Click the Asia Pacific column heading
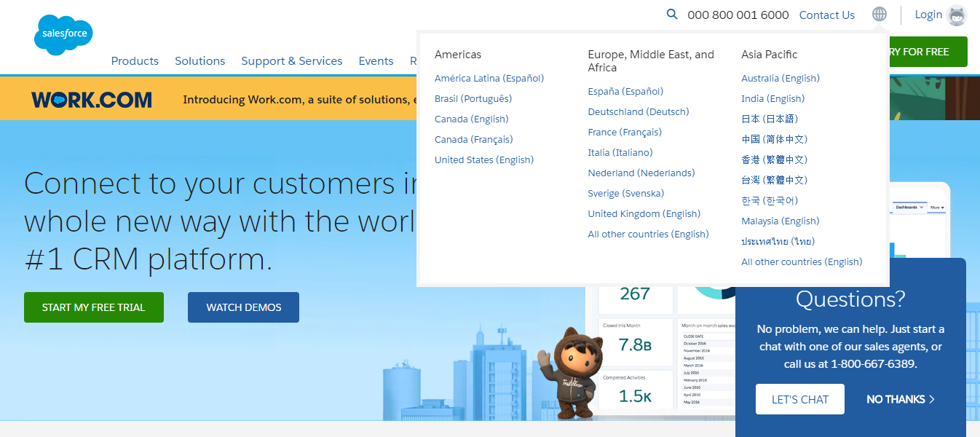Image resolution: width=980 pixels, height=437 pixels. click(770, 55)
